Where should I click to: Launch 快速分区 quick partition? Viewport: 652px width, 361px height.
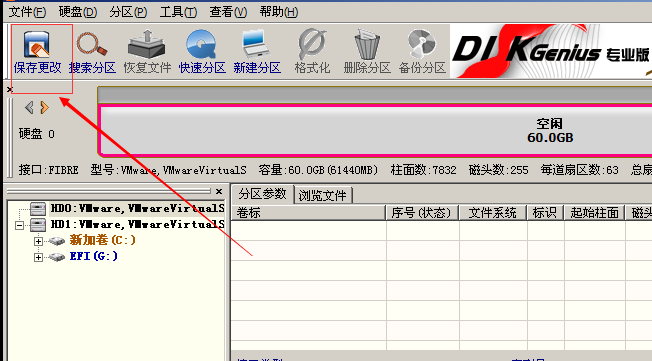pyautogui.click(x=202, y=51)
